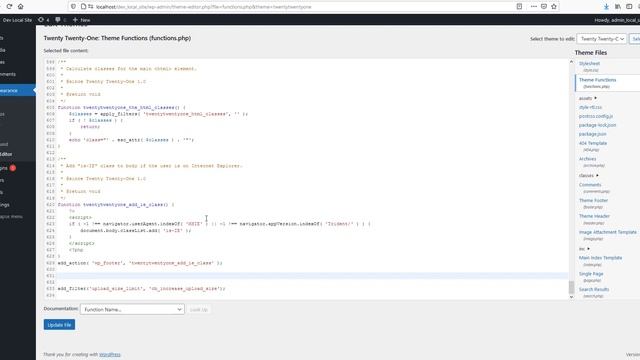Open the page actions ellipsis menu
The image size is (640, 360).
tap(533, 7)
